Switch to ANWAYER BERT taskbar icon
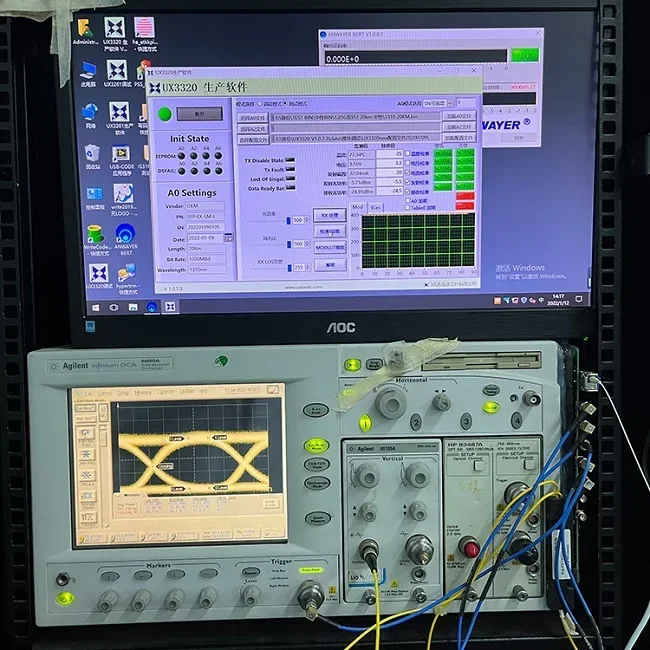The image size is (650, 650). click(x=152, y=307)
